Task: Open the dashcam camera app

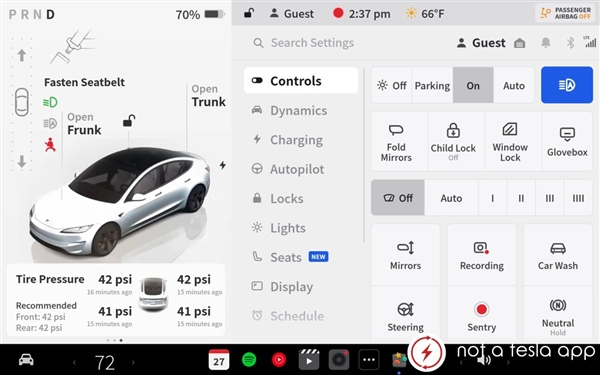Action: (x=339, y=360)
